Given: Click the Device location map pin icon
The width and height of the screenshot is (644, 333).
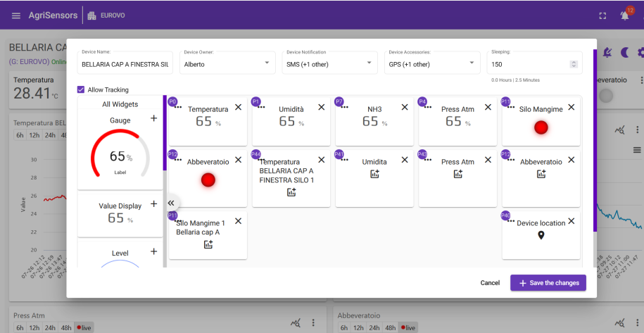Looking at the screenshot, I should pyautogui.click(x=541, y=235).
